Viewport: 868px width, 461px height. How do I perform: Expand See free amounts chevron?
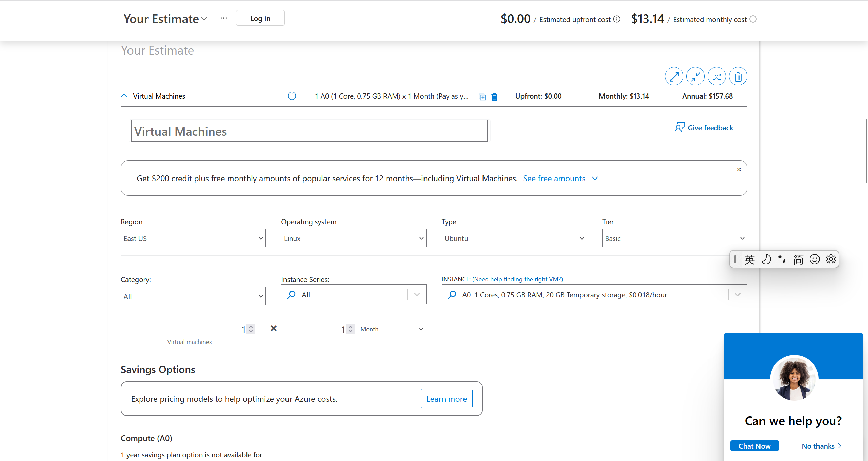(595, 179)
